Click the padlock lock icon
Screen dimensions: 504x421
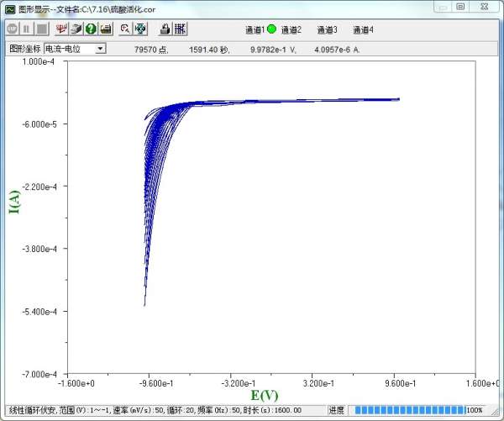point(165,29)
